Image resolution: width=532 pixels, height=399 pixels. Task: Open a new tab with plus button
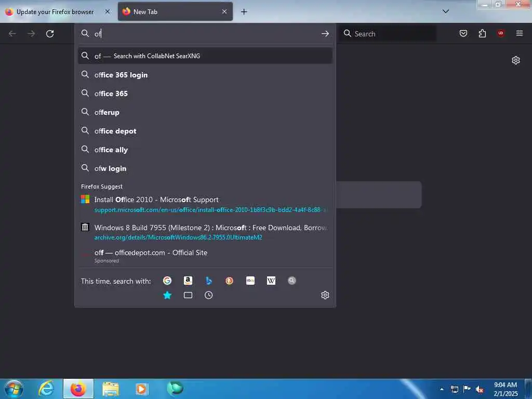coord(244,12)
